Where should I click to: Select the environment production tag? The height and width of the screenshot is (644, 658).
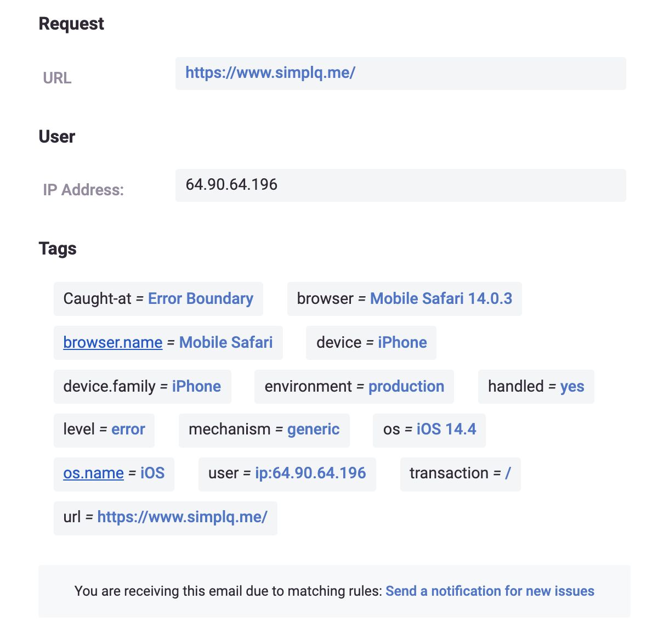pos(354,386)
